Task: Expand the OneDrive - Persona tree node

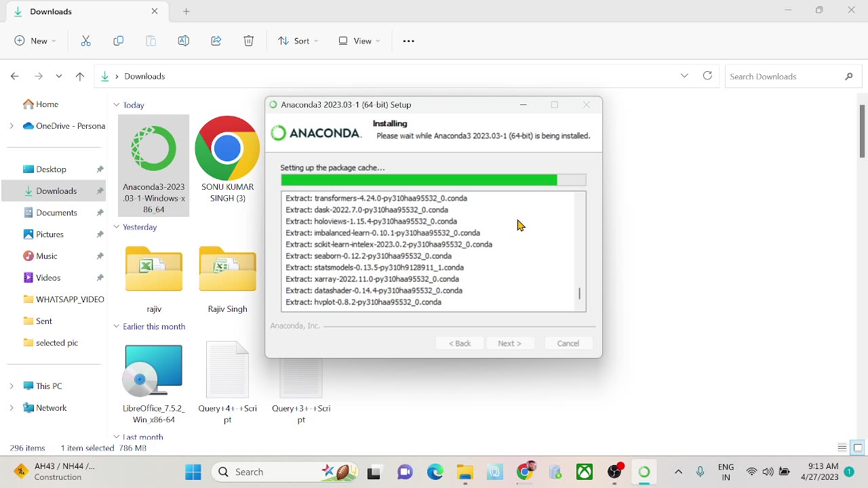Action: tap(11, 125)
